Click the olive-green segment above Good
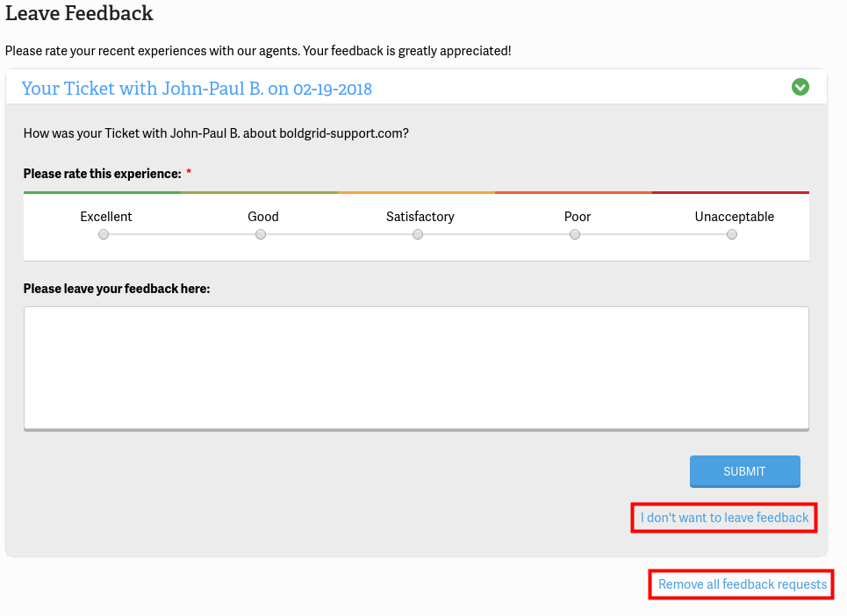The image size is (847, 616). pos(259,192)
